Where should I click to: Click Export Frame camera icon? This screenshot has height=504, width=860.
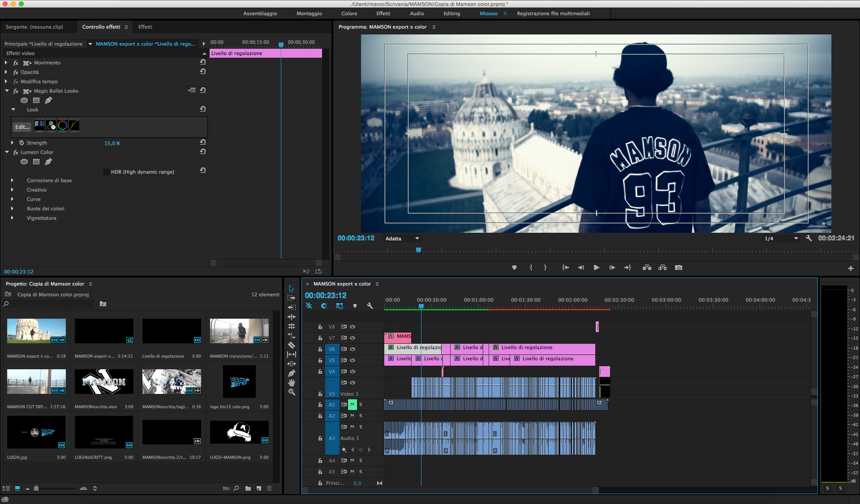tap(679, 268)
